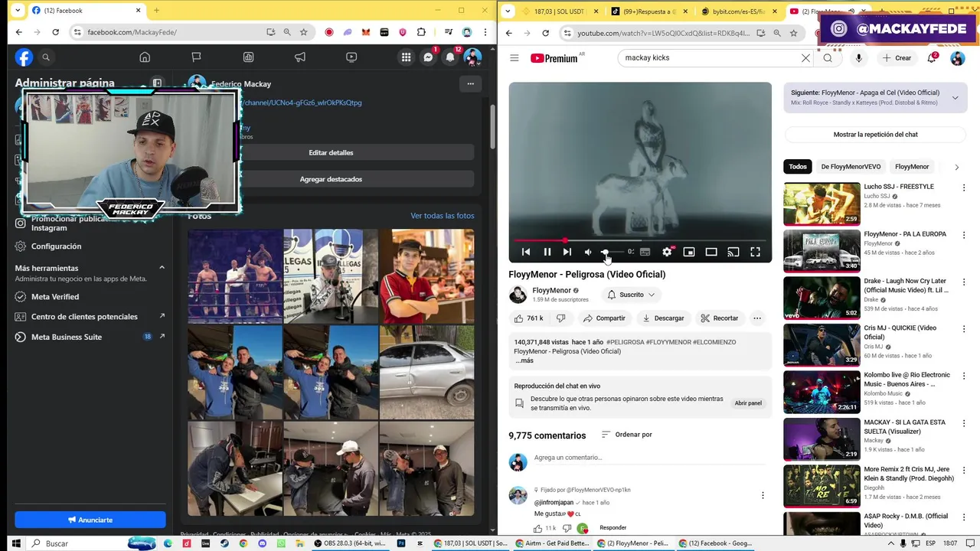Click the Agrega un comentario field
980x551 pixels.
coord(649,458)
